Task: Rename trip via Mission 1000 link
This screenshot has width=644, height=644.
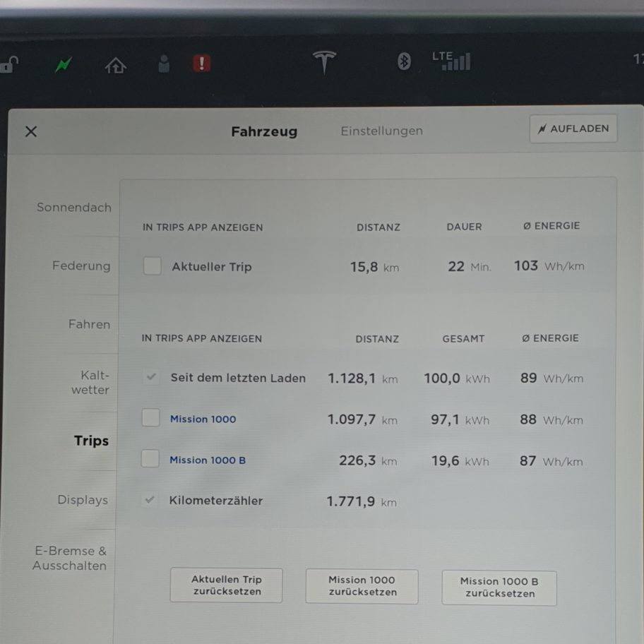Action: (x=203, y=419)
